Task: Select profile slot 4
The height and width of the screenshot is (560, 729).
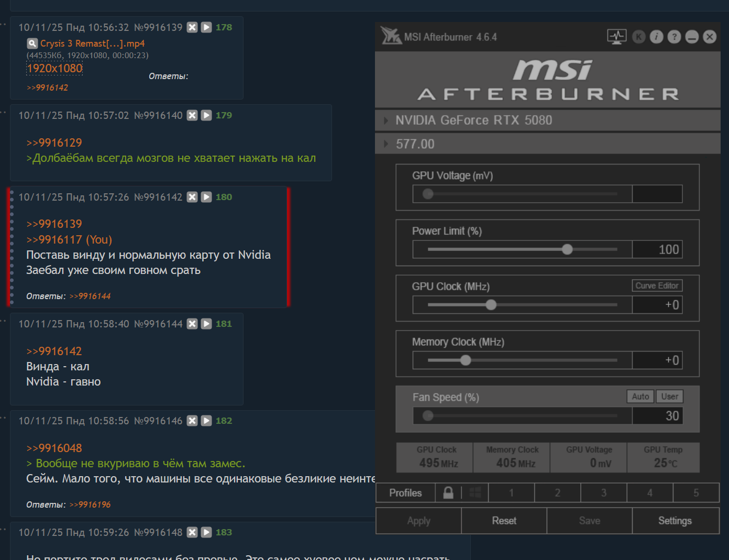Action: [650, 493]
